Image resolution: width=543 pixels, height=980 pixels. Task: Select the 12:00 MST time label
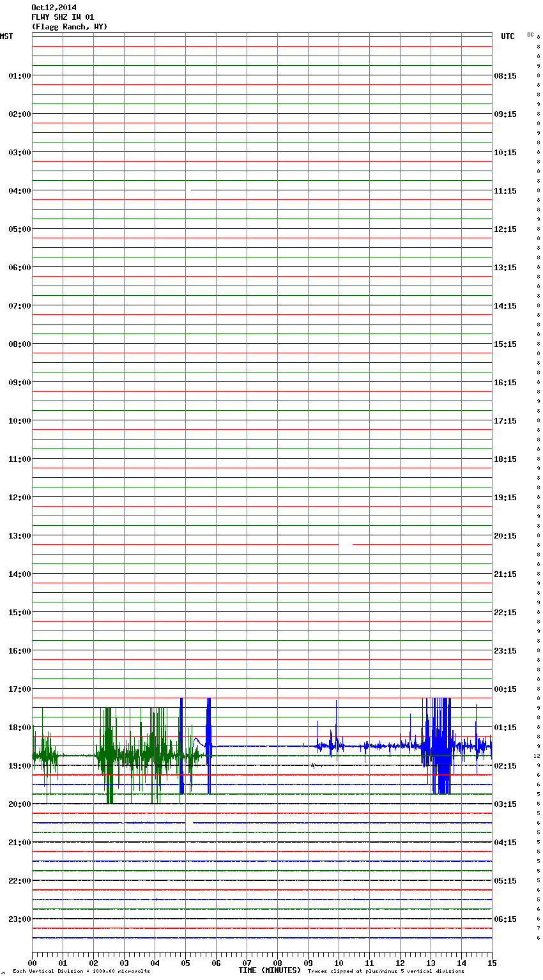[20, 498]
